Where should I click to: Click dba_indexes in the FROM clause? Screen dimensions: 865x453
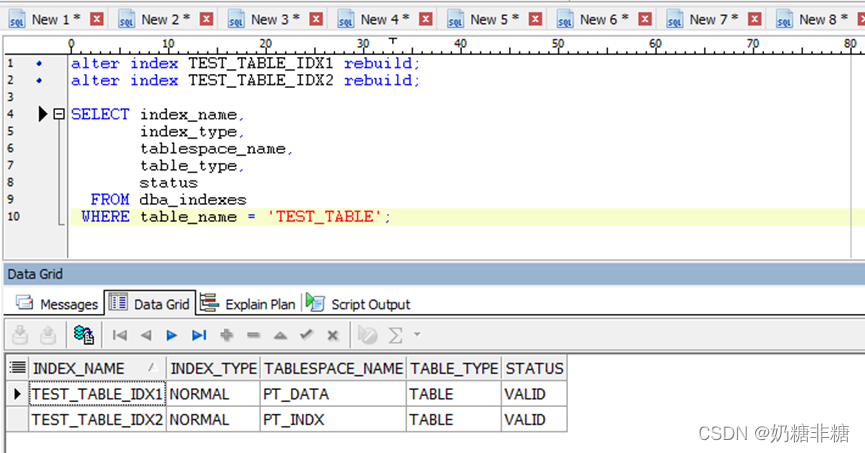click(193, 200)
